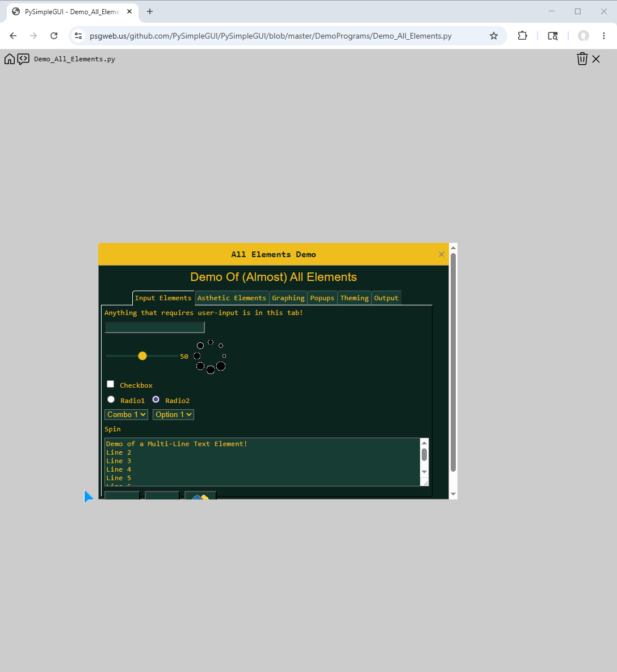Close the PySimpleGUI browser tab

point(129,11)
